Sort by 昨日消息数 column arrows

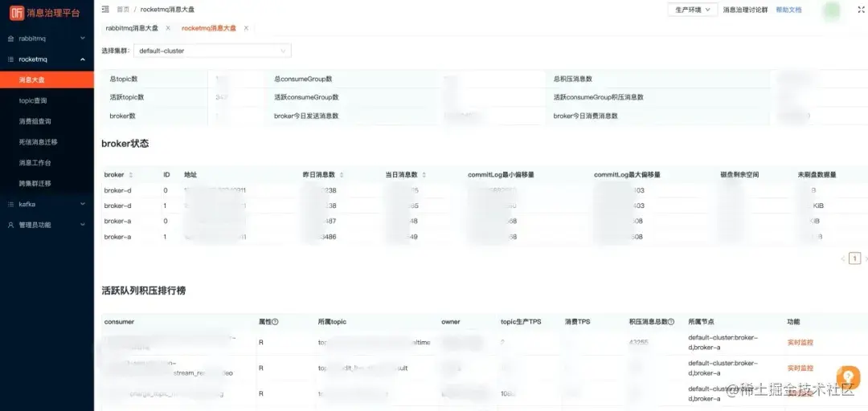[x=342, y=175]
